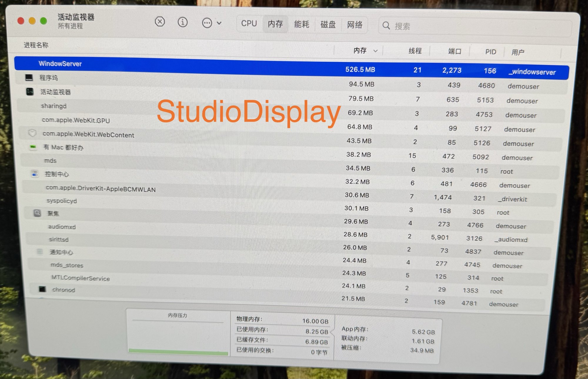
Task: Switch to the 能耗 energy tab
Action: [301, 24]
